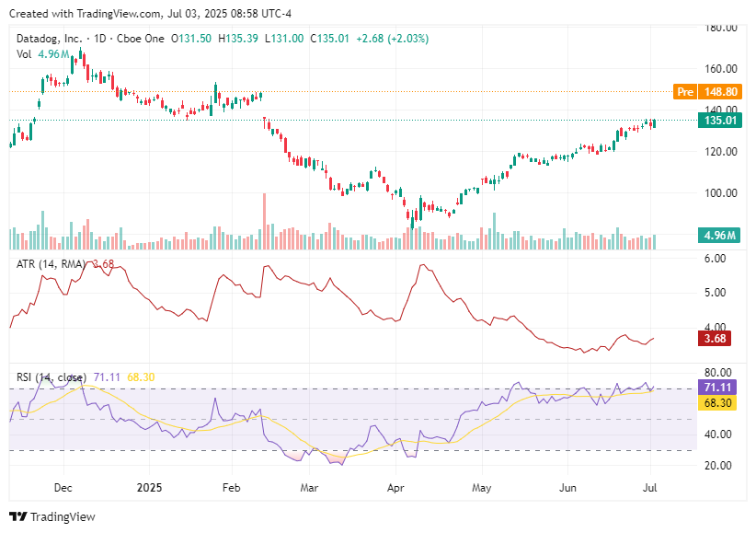
Task: Click the 40.00 RSI axis label
Action: pyautogui.click(x=718, y=434)
